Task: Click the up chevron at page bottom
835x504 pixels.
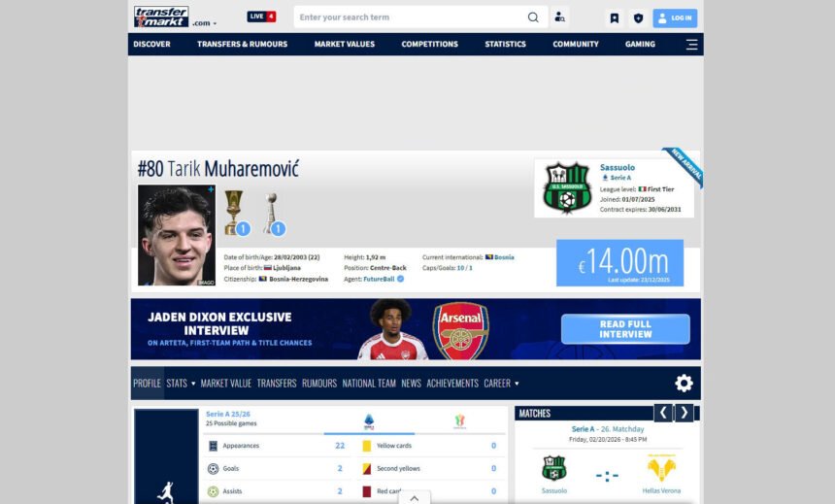Action: coord(415,498)
